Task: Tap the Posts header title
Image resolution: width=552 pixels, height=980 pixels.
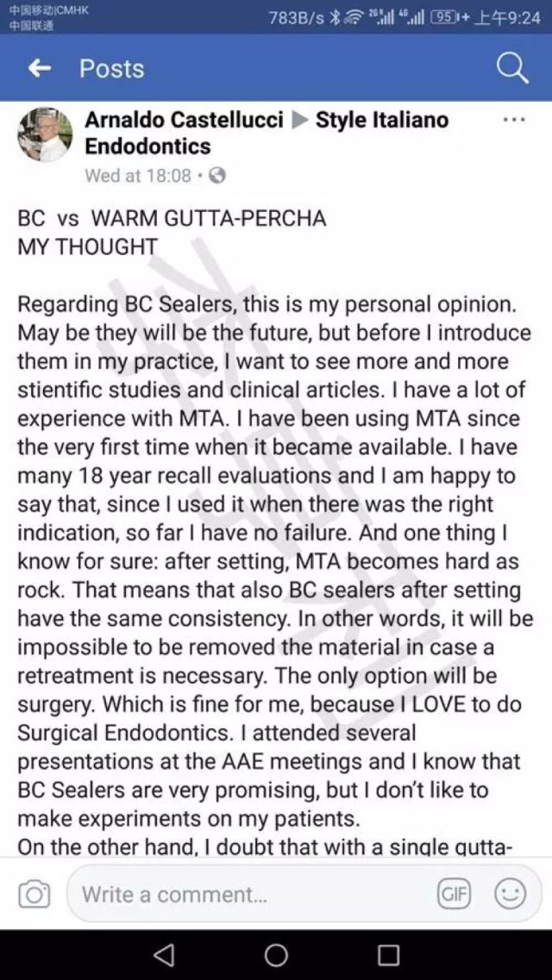Action: pos(111,69)
